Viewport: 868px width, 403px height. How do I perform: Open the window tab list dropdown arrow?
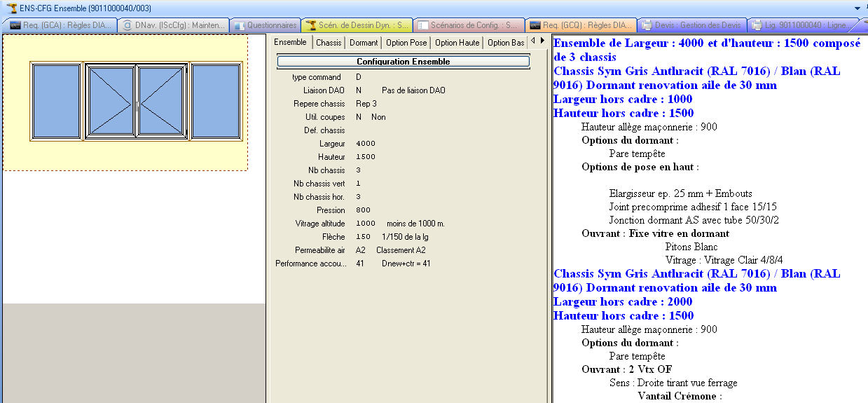(x=857, y=8)
